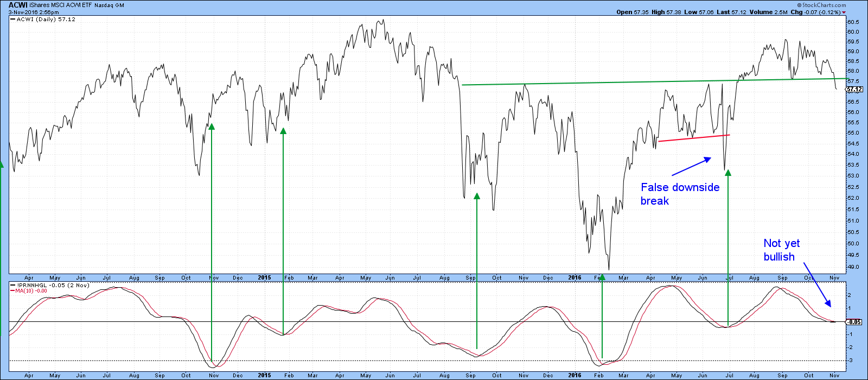Click the 2015 label on upper time axis
This screenshot has height=380, width=868.
(x=264, y=277)
